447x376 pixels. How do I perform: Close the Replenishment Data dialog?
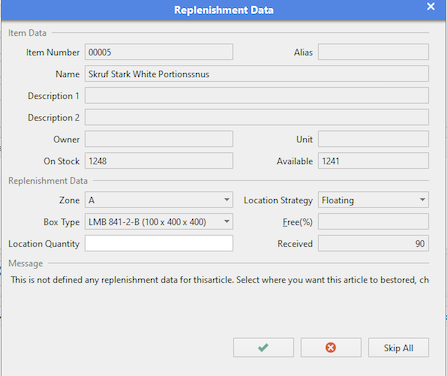click(x=431, y=7)
